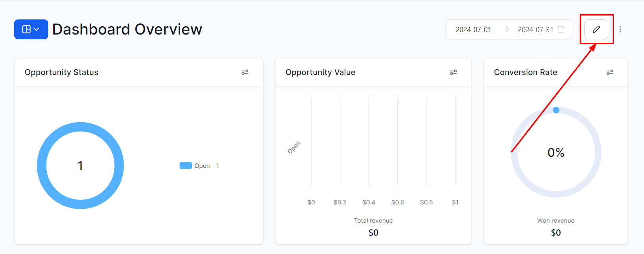Click the blue dot on Conversion Rate ring
644x254 pixels.
tap(556, 110)
